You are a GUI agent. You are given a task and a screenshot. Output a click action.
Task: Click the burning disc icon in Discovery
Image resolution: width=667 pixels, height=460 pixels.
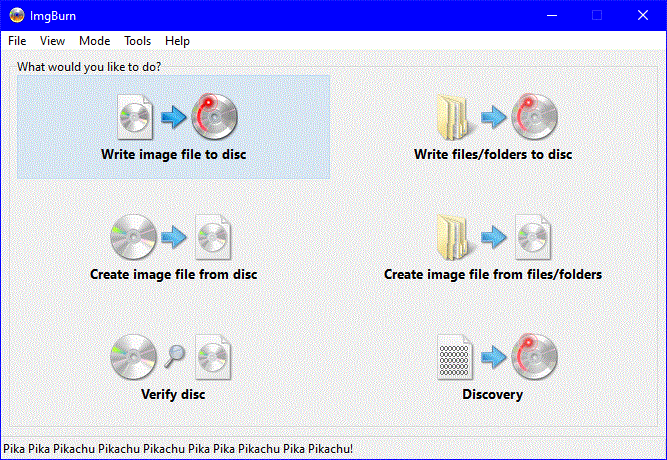(534, 356)
